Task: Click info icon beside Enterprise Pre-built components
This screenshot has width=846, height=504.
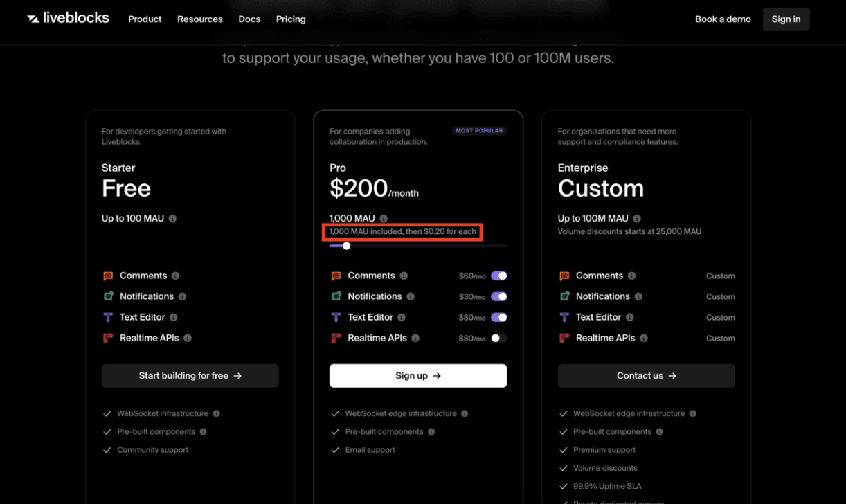Action: [x=659, y=431]
